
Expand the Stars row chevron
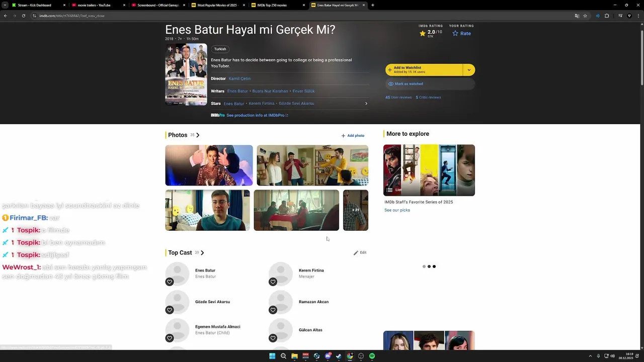click(366, 104)
